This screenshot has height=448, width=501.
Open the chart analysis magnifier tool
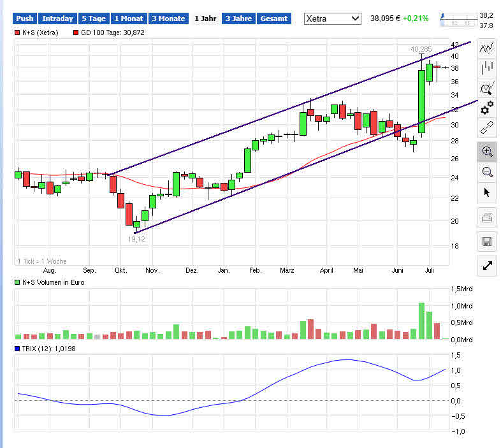tap(487, 88)
